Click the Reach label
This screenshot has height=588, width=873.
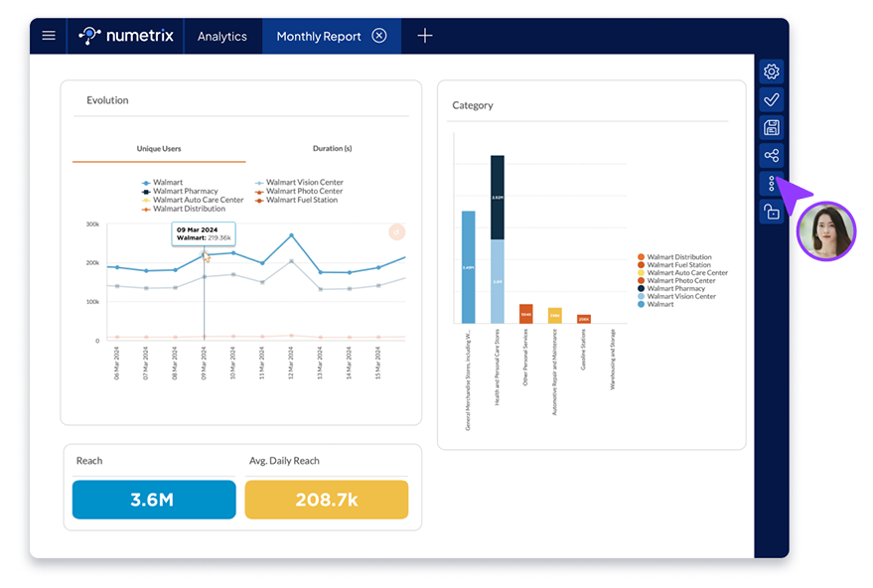pyautogui.click(x=89, y=461)
